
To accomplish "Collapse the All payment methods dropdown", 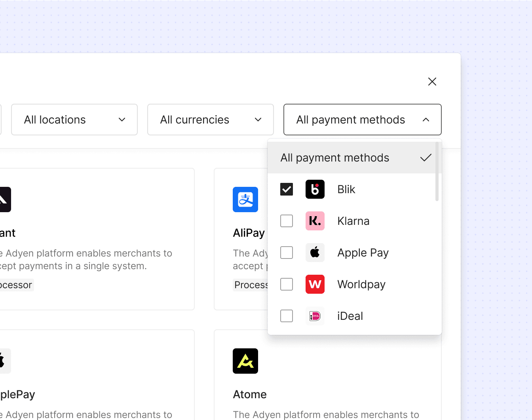I will pos(363,120).
